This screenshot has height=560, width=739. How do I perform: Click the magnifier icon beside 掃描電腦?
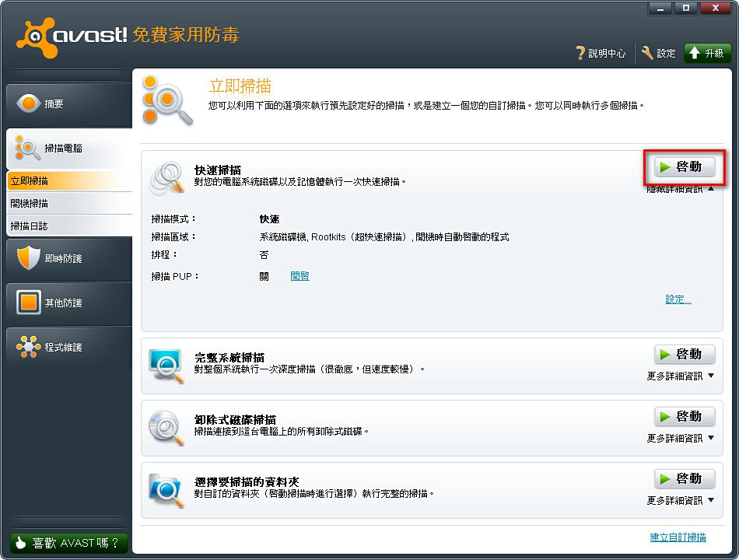pos(27,148)
